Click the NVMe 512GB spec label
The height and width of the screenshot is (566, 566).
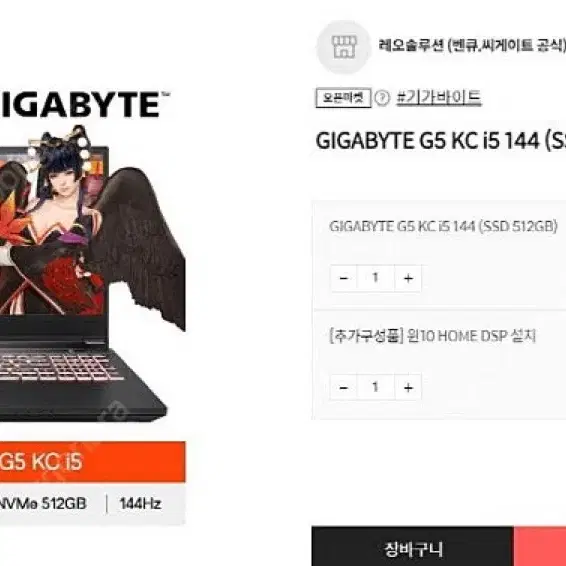click(43, 504)
